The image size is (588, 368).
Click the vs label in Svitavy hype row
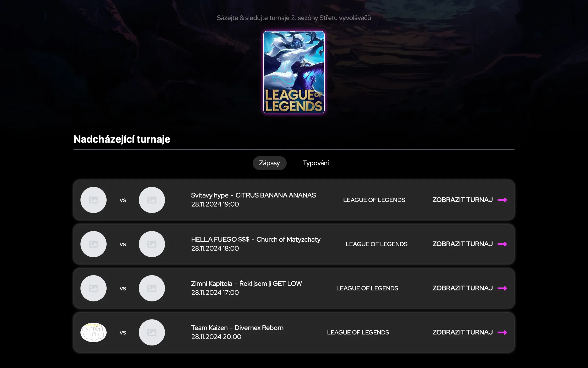pos(123,200)
